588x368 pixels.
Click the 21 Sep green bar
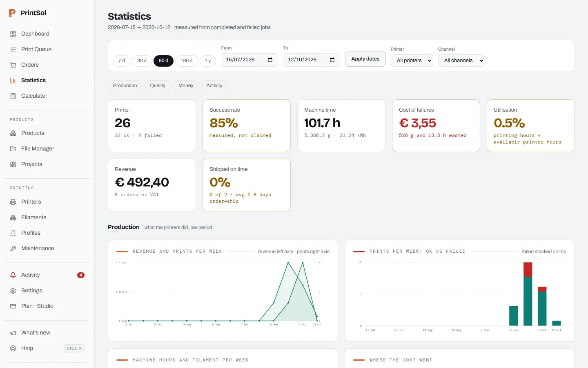pyautogui.click(x=514, y=316)
